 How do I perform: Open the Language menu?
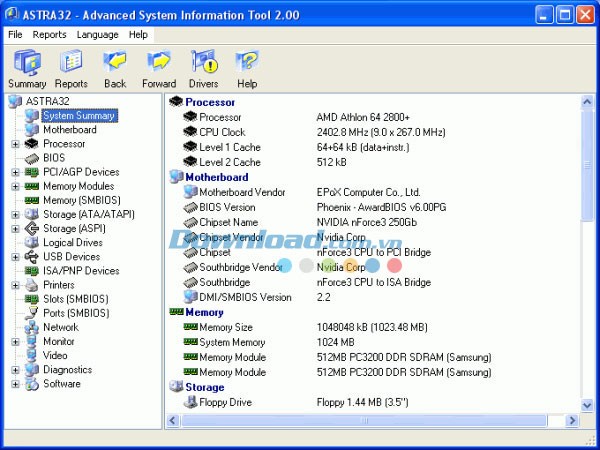(97, 34)
